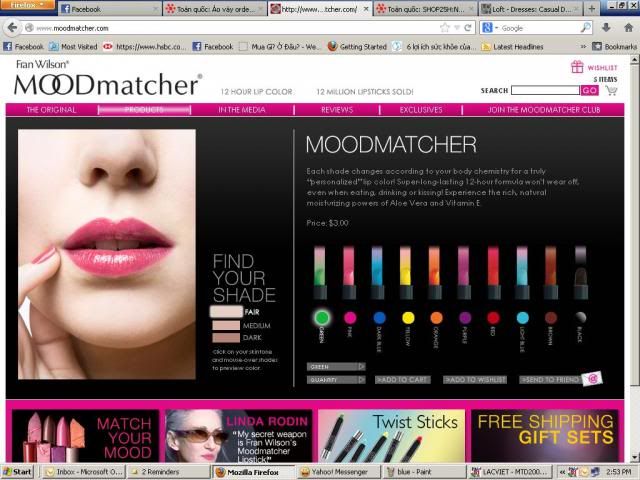The image size is (640, 480).
Task: Select the red color dot
Action: (493, 317)
